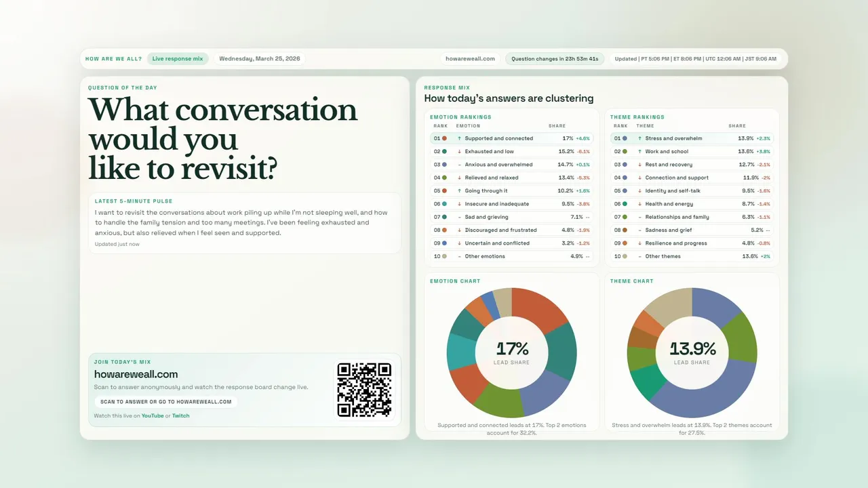Select the up arrow beside Work and school
Image resolution: width=868 pixels, height=488 pixels.
point(639,152)
